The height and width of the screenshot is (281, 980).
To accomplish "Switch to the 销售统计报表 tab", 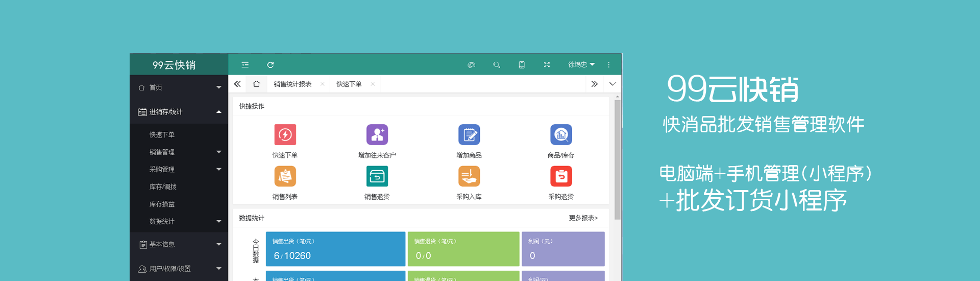I will click(x=292, y=84).
